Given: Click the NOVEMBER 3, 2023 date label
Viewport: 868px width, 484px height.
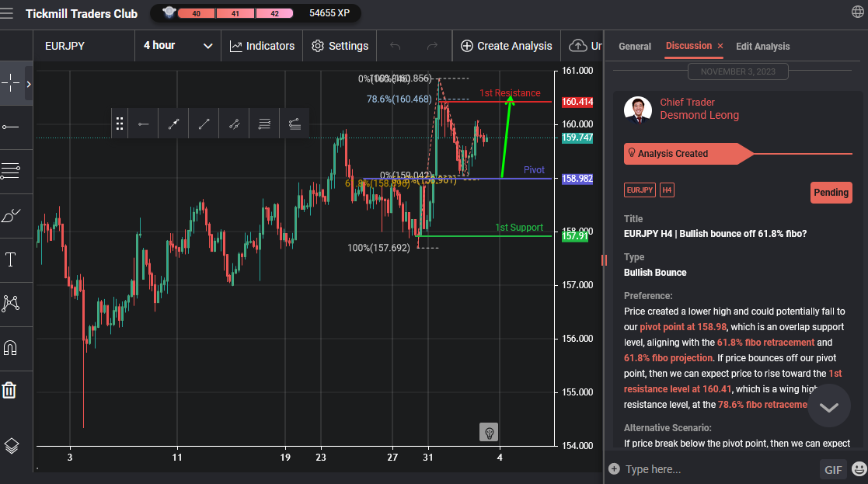Looking at the screenshot, I should tap(738, 71).
